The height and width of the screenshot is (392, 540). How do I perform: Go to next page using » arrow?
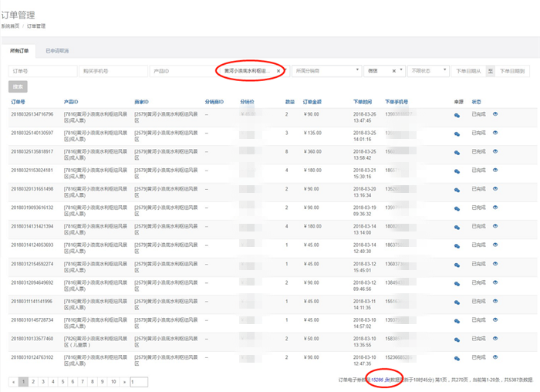coord(124,382)
